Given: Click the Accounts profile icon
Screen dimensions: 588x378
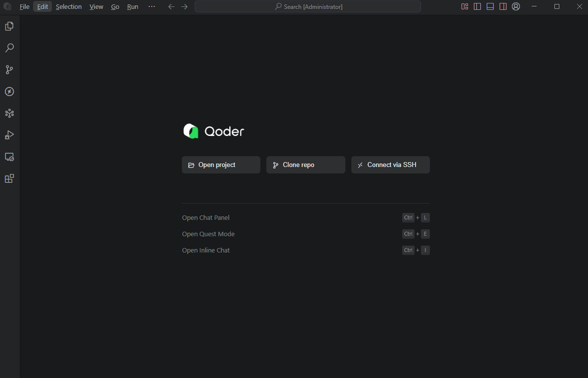Looking at the screenshot, I should tap(516, 6).
